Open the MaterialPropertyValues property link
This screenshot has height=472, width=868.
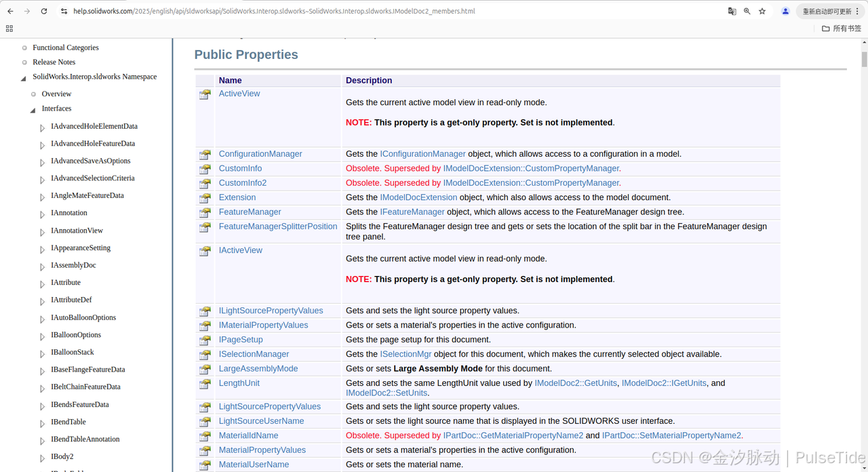(x=262, y=450)
